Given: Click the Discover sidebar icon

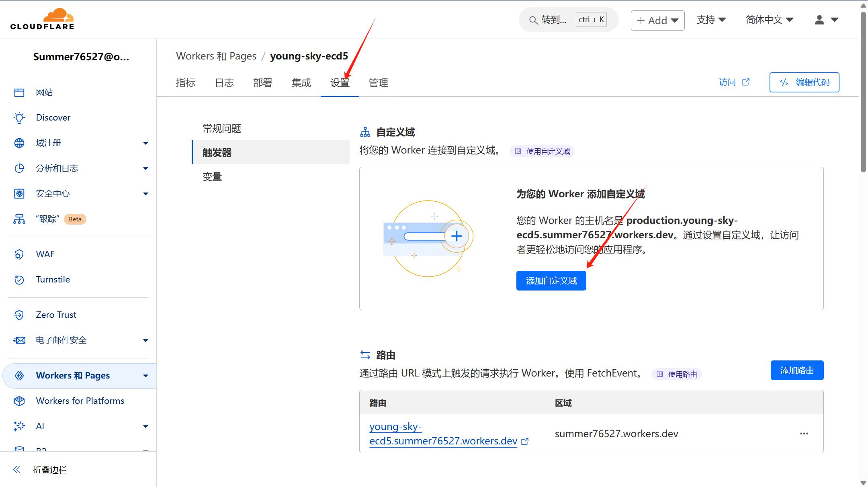Looking at the screenshot, I should 20,117.
